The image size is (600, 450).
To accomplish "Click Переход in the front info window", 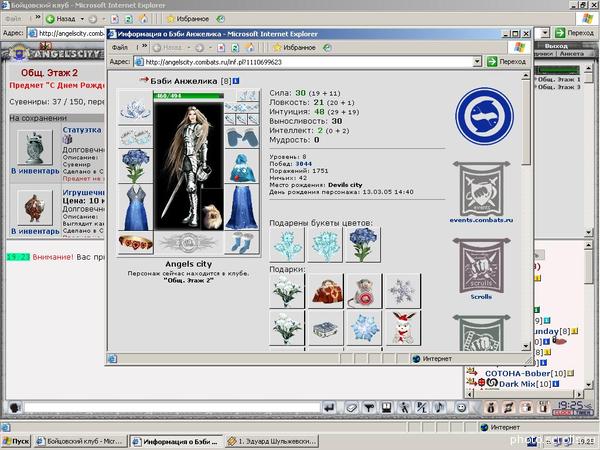I will pos(507,62).
